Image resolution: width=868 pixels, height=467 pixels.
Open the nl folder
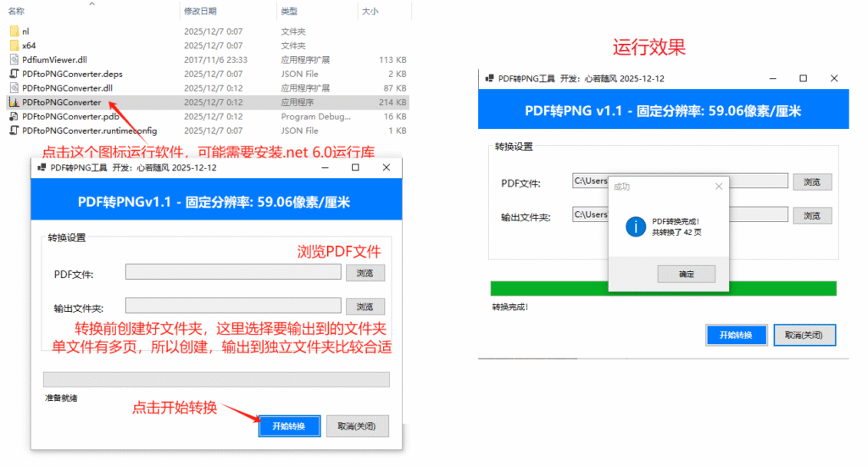pos(25,31)
